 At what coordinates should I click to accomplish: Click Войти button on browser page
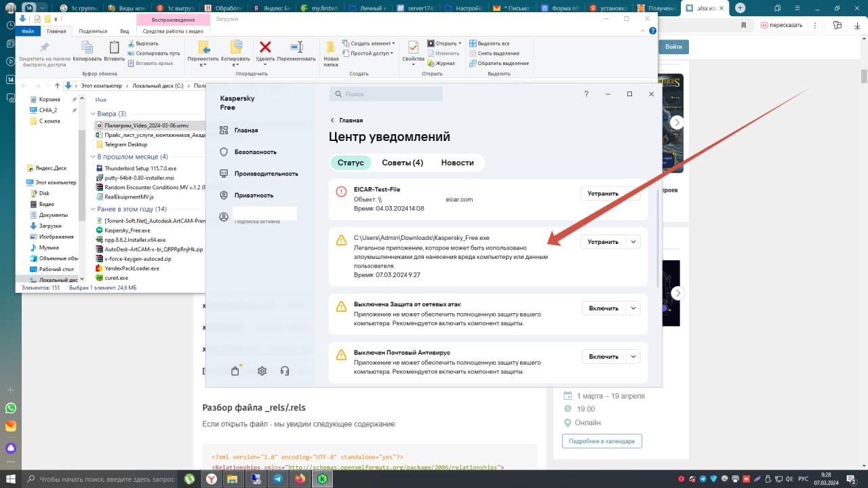click(673, 47)
